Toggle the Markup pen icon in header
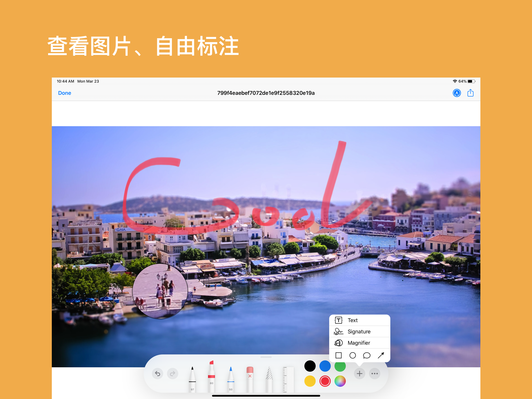 pos(456,93)
